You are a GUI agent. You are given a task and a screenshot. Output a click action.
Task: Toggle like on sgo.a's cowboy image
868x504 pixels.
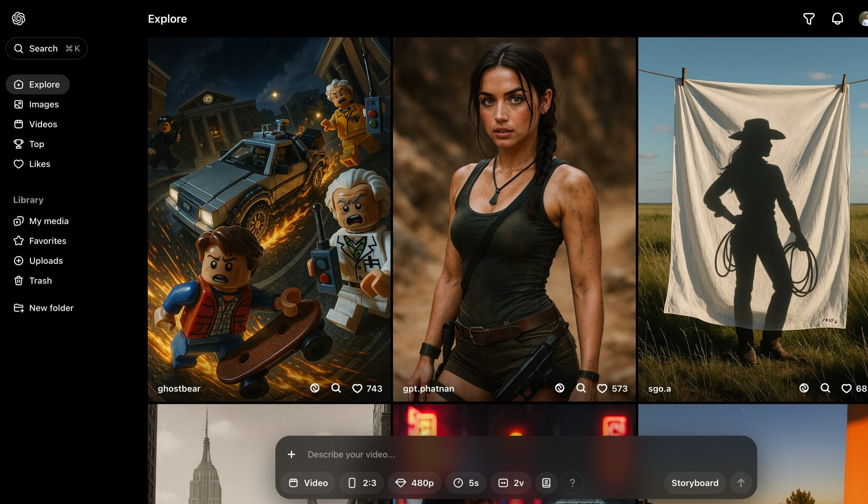[846, 388]
